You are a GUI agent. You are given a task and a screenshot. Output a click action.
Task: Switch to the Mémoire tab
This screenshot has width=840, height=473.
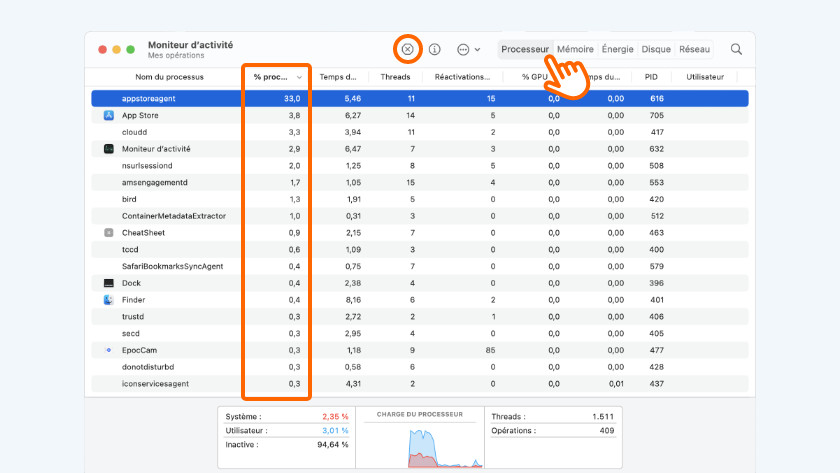575,49
